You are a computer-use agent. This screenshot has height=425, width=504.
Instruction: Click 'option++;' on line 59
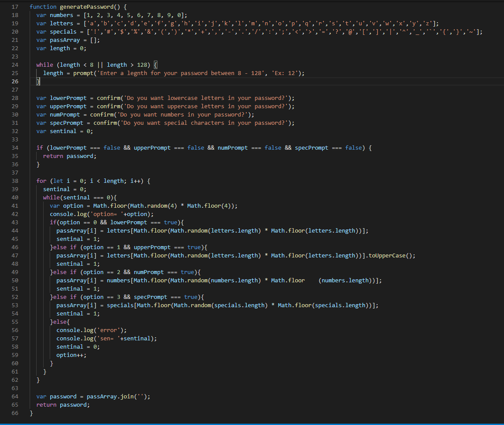[72, 355]
